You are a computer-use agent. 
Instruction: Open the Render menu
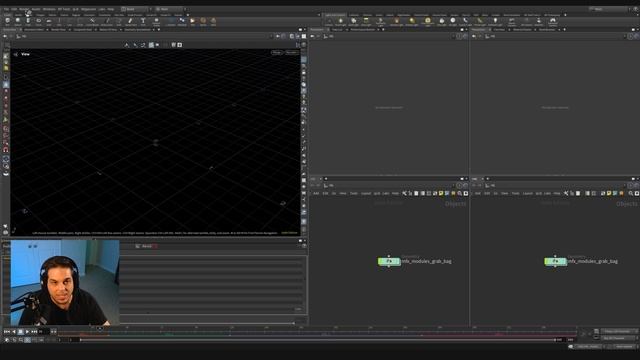coord(24,9)
